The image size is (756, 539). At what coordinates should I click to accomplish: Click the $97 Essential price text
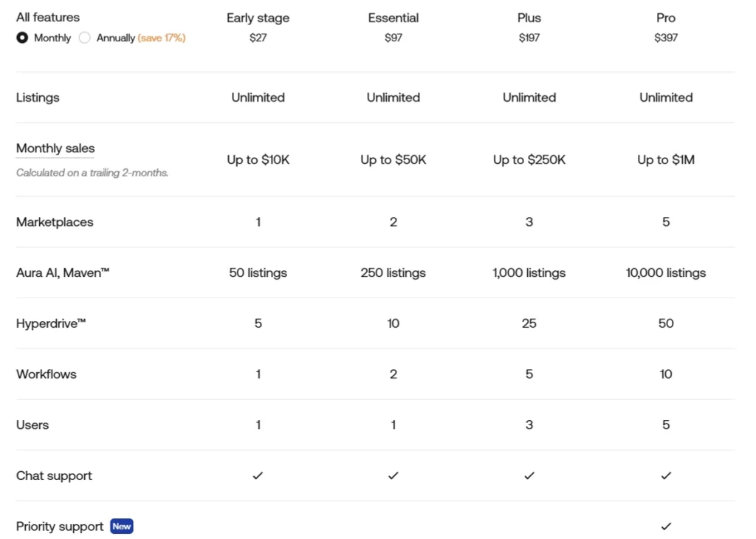click(x=393, y=38)
